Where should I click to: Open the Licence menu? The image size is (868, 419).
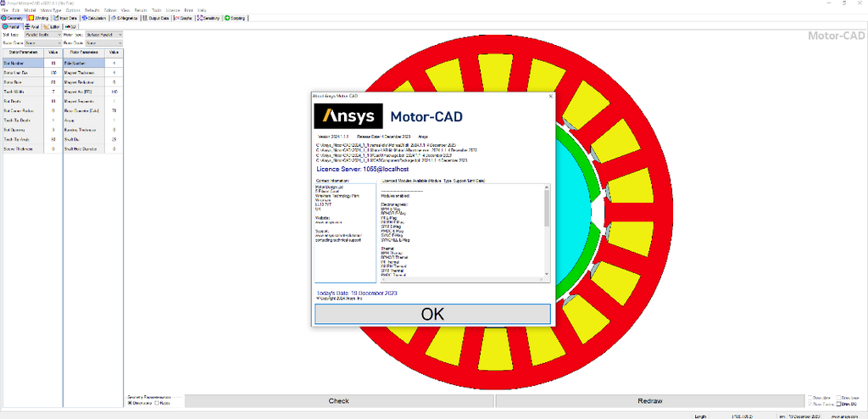coord(173,10)
